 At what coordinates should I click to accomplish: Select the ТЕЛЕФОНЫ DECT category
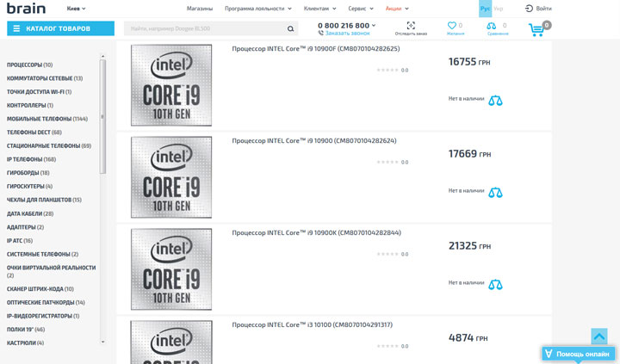click(34, 133)
